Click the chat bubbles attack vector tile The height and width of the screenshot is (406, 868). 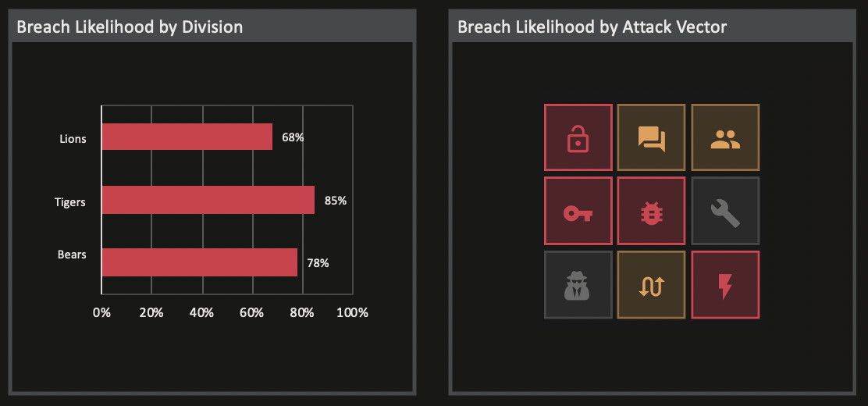651,137
